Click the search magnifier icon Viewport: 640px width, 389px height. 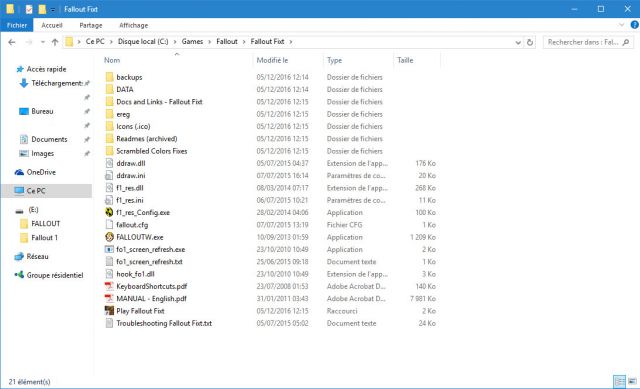click(x=626, y=42)
